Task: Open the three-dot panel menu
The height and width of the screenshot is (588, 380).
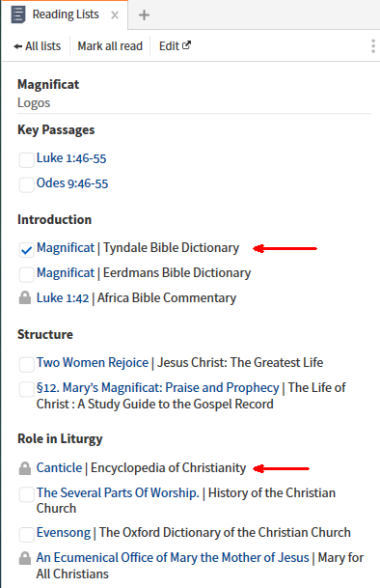Action: tap(373, 46)
